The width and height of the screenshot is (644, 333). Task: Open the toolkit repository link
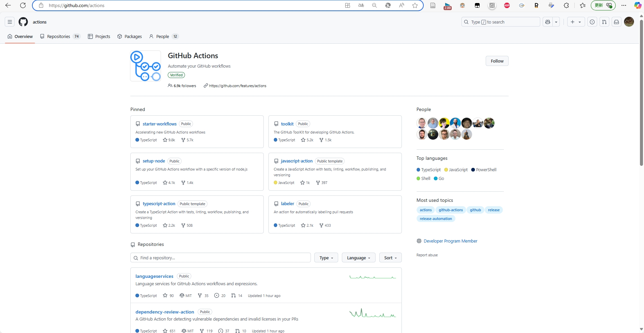coord(287,124)
